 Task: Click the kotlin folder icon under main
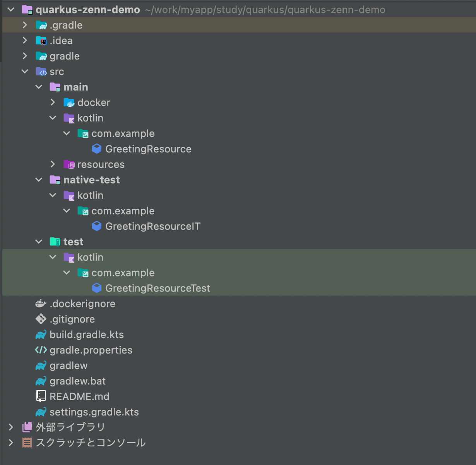[69, 118]
